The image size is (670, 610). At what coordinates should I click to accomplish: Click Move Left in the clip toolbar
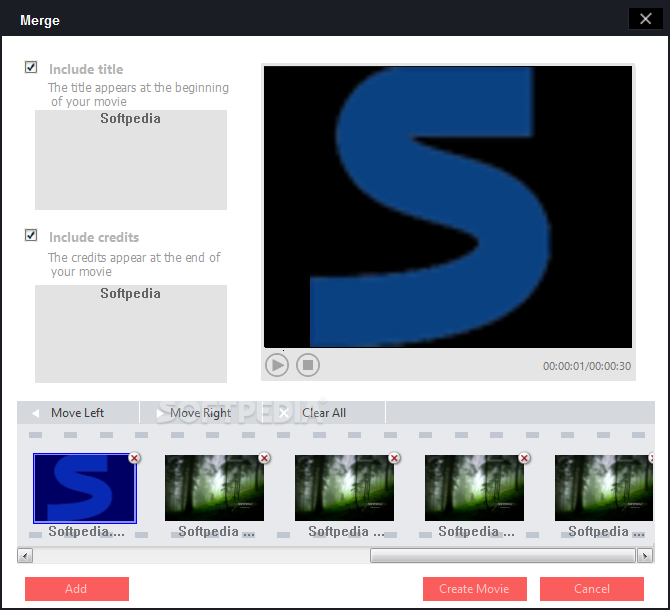click(78, 413)
